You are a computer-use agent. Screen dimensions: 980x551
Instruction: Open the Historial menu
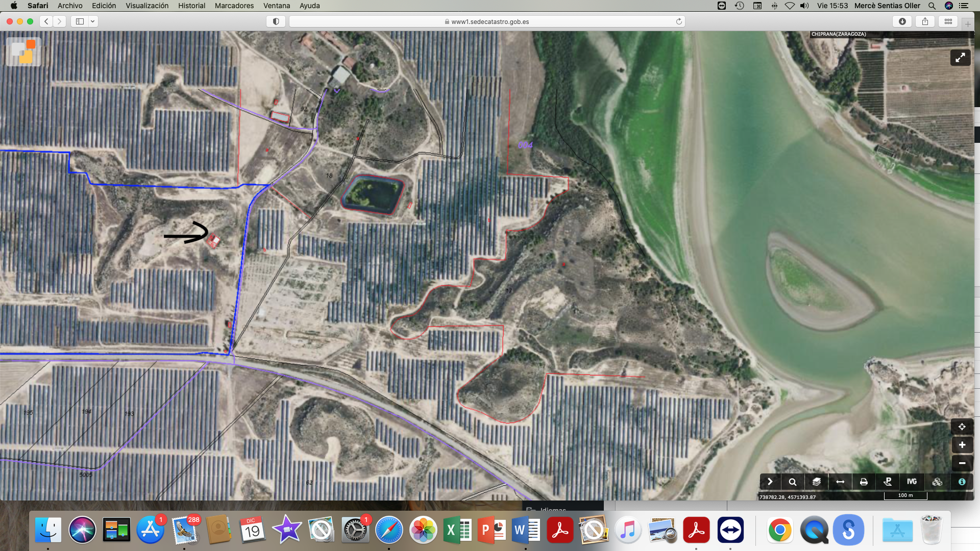pos(191,6)
